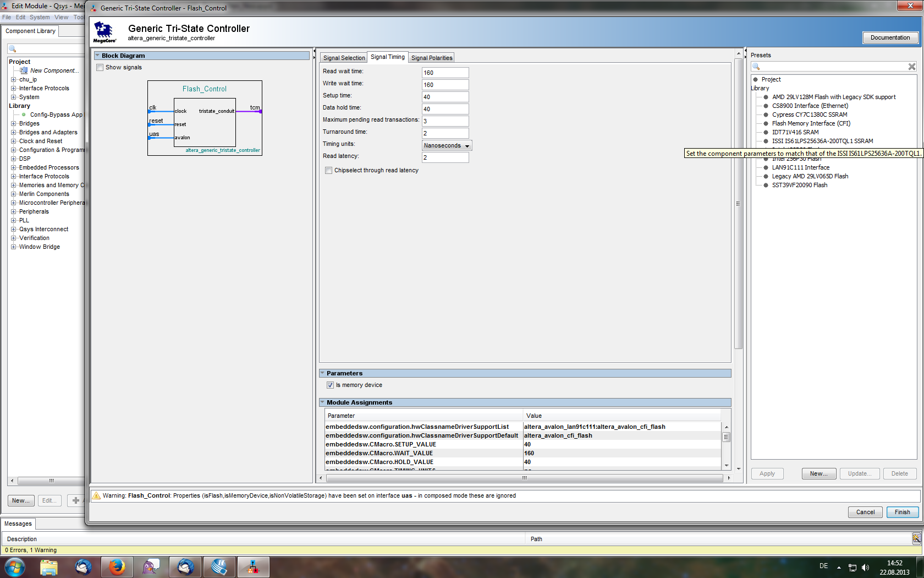The width and height of the screenshot is (924, 578).
Task: Select LAN91C111 Interface preset
Action: tap(800, 167)
